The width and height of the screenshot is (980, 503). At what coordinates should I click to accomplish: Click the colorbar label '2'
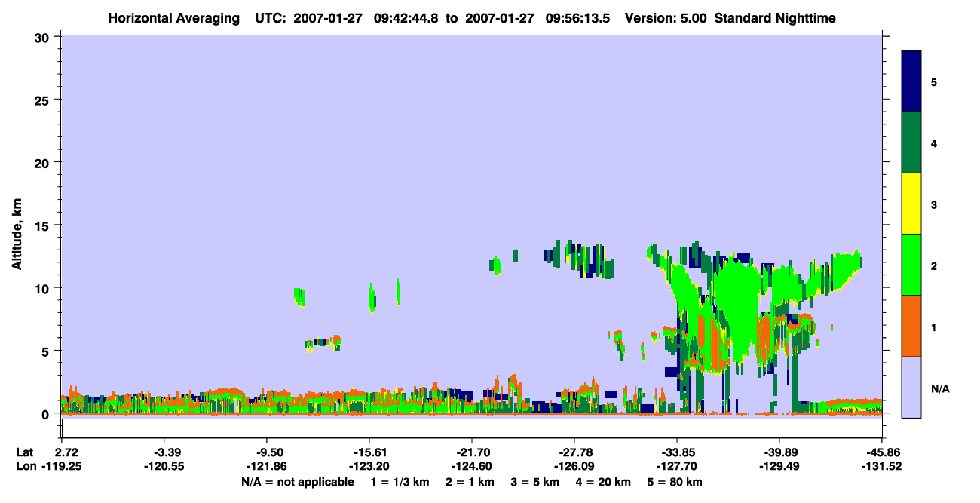[934, 265]
